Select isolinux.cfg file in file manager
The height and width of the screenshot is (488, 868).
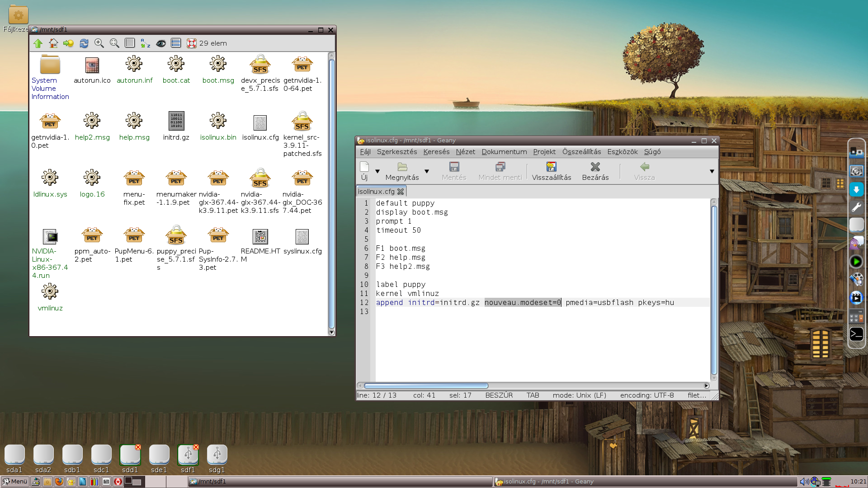point(260,128)
